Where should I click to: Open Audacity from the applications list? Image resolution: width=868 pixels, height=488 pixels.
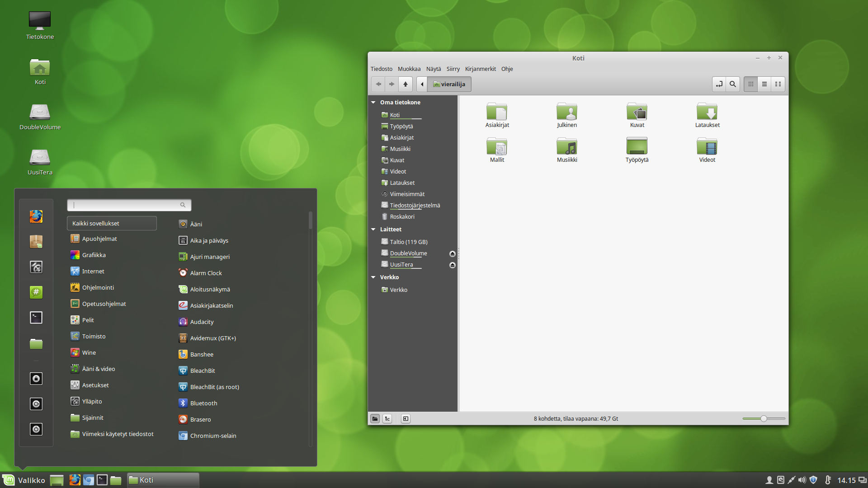[x=202, y=322]
